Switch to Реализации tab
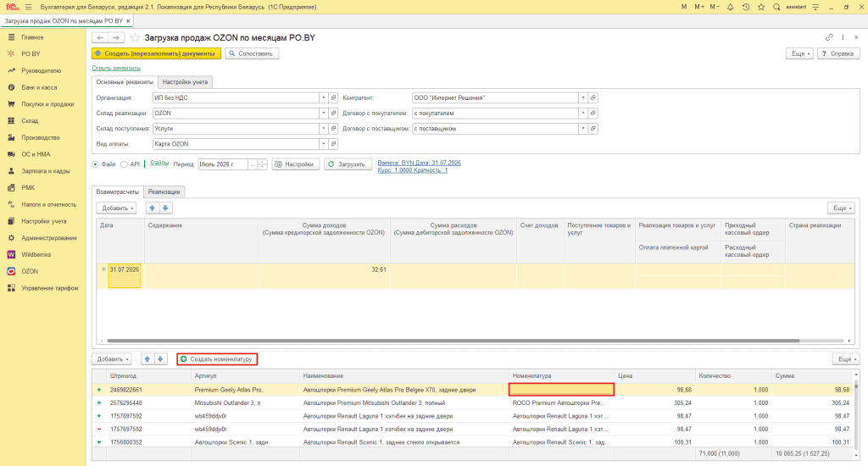868x466 pixels. tap(164, 192)
